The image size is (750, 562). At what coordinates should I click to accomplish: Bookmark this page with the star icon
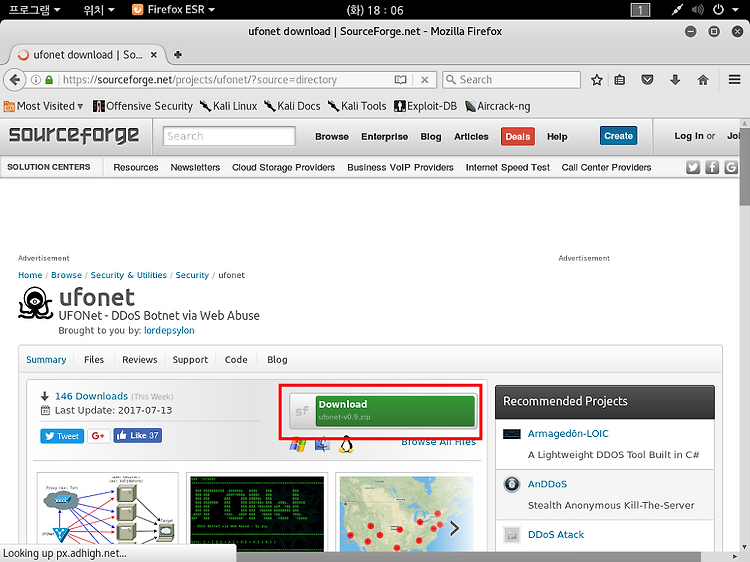tap(596, 80)
